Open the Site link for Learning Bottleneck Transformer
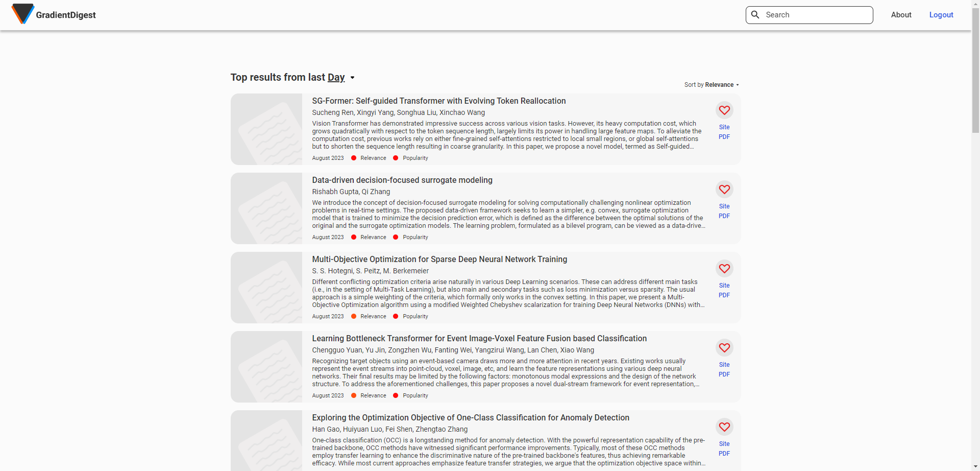This screenshot has width=980, height=471. coord(724,365)
